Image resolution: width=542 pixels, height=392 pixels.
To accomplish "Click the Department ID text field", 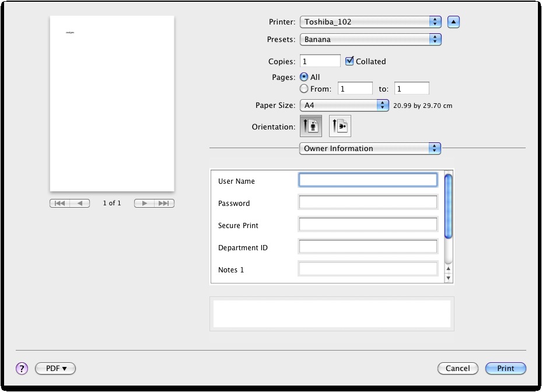I will (x=368, y=247).
